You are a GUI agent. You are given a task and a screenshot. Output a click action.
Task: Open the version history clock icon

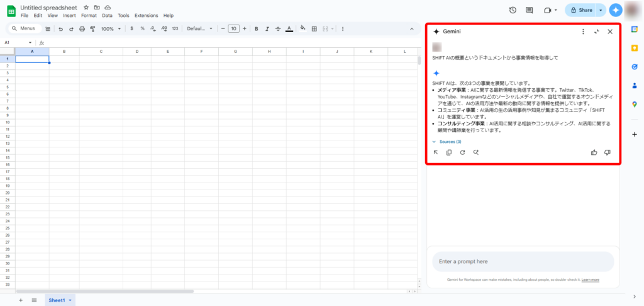tap(513, 10)
